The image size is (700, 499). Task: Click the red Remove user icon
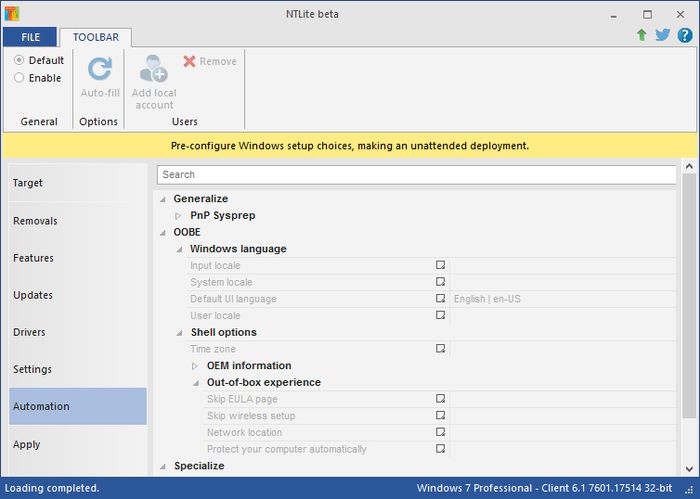[x=190, y=61]
